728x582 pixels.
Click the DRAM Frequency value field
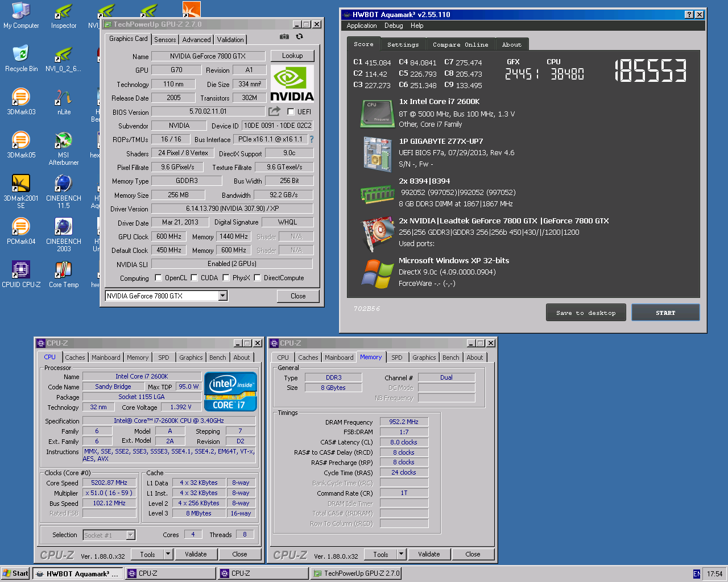[x=404, y=422]
